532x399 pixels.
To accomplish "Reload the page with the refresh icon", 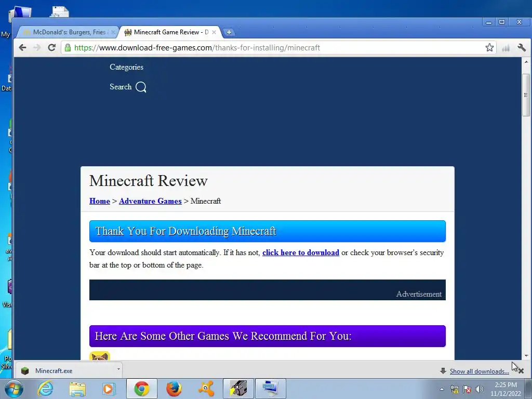I will tap(51, 47).
